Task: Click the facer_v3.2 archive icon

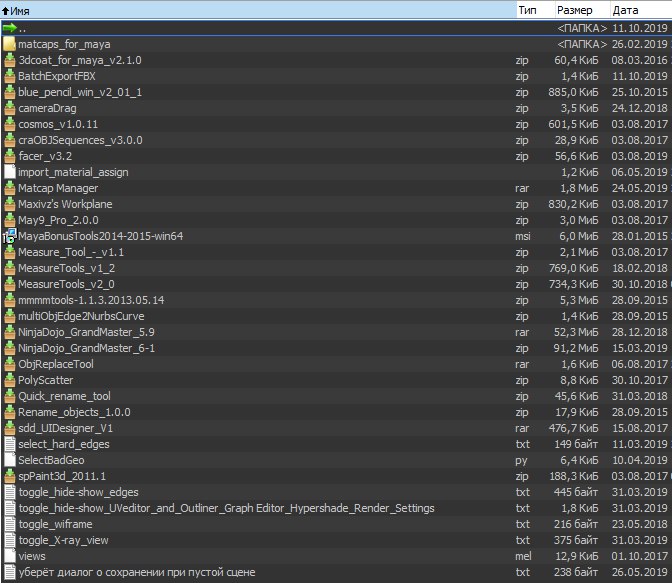Action: (9, 156)
